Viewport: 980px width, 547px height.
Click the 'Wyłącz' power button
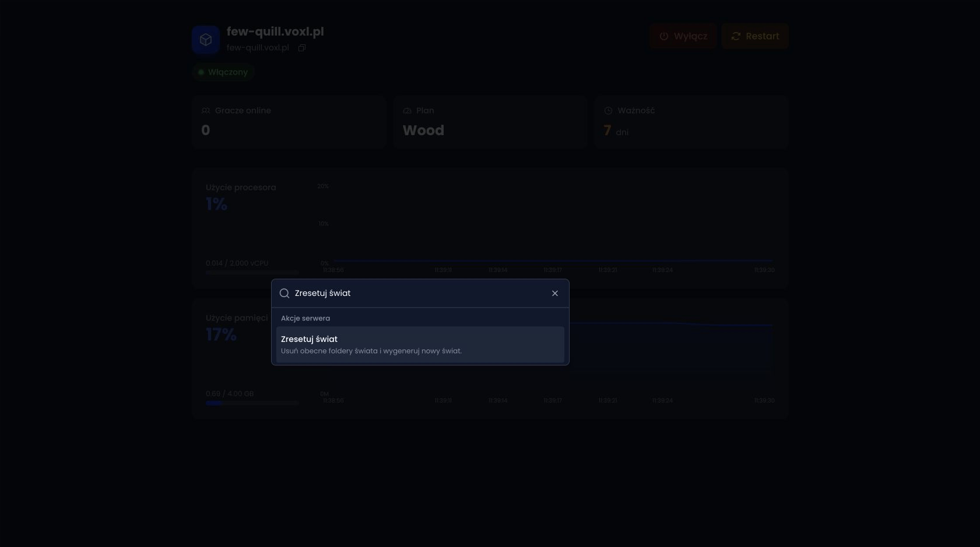pyautogui.click(x=683, y=36)
